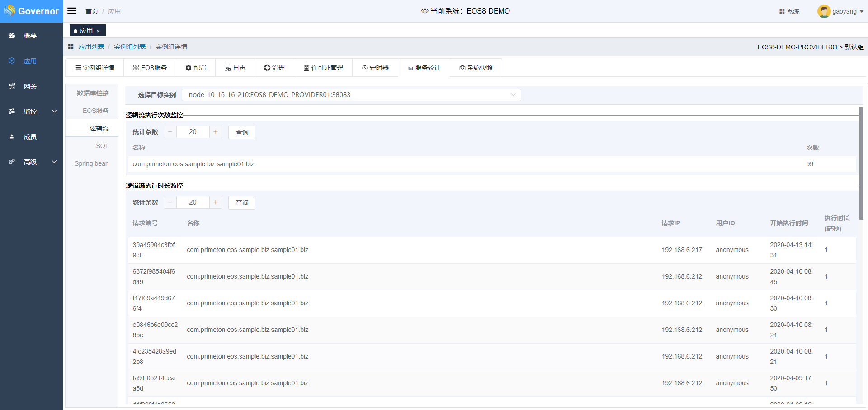
Task: Click the 应用列表 breadcrumb link
Action: point(91,47)
